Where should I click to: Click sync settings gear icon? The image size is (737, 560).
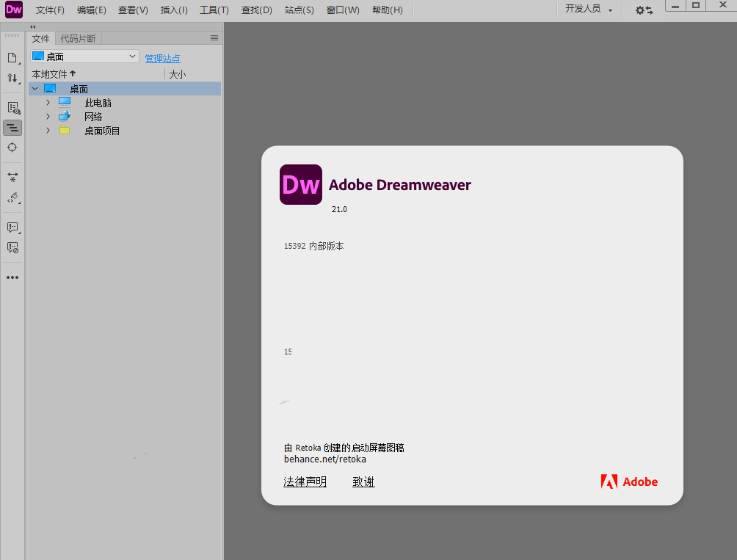point(644,10)
